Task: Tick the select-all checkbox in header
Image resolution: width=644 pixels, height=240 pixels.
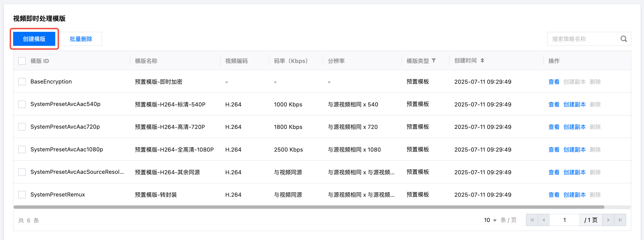Action: [x=22, y=61]
